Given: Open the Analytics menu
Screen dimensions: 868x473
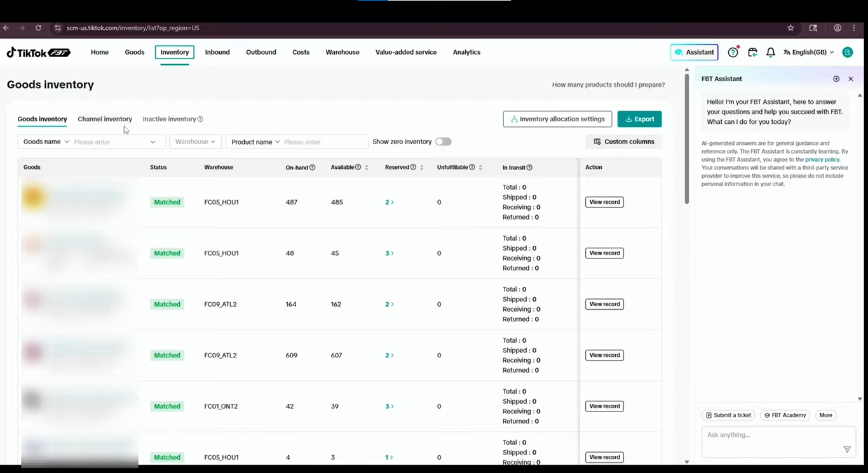Looking at the screenshot, I should tap(466, 52).
